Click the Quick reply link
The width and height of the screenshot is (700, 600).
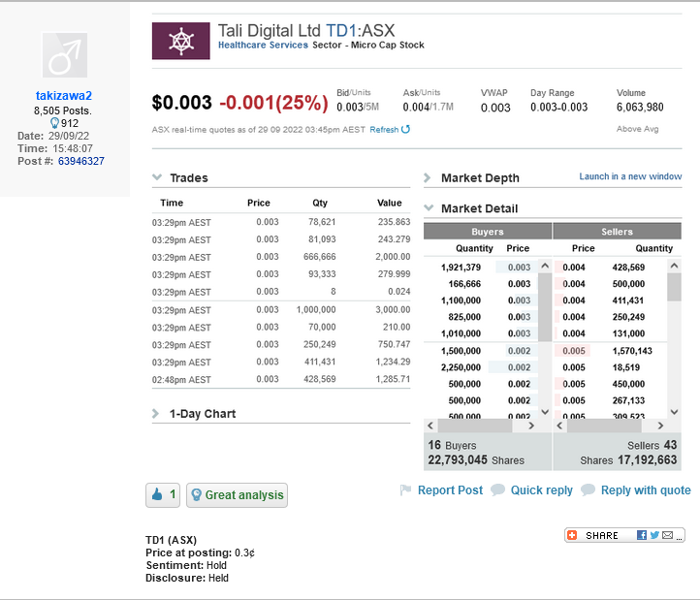[542, 490]
